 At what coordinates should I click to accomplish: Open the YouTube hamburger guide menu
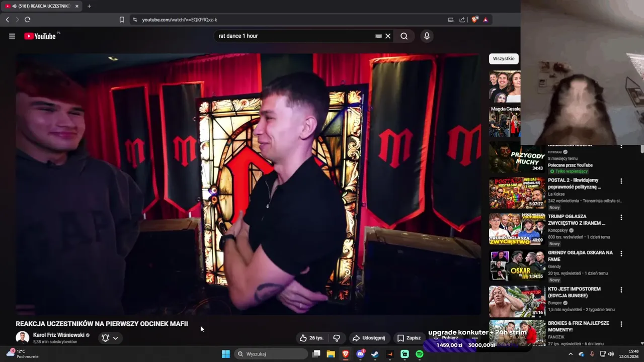point(12,36)
